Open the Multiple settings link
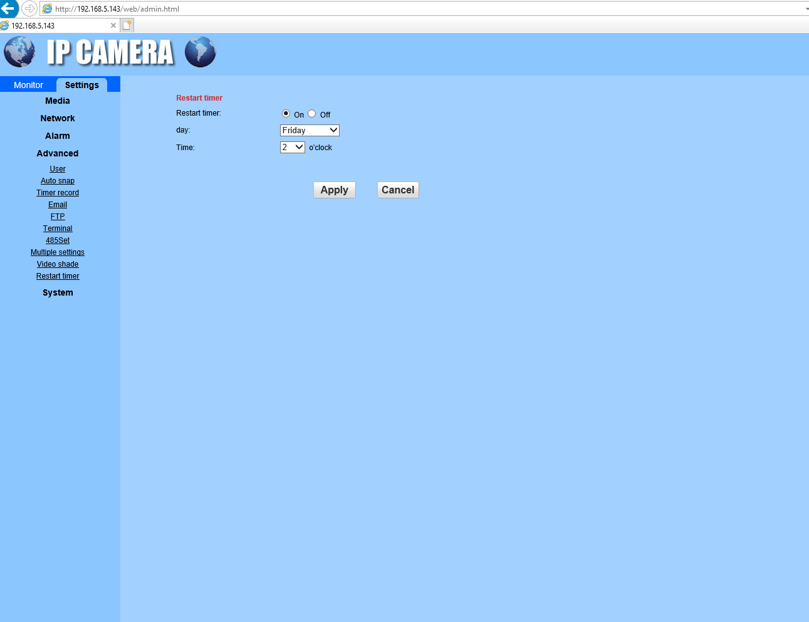Image resolution: width=809 pixels, height=622 pixels. click(x=57, y=252)
